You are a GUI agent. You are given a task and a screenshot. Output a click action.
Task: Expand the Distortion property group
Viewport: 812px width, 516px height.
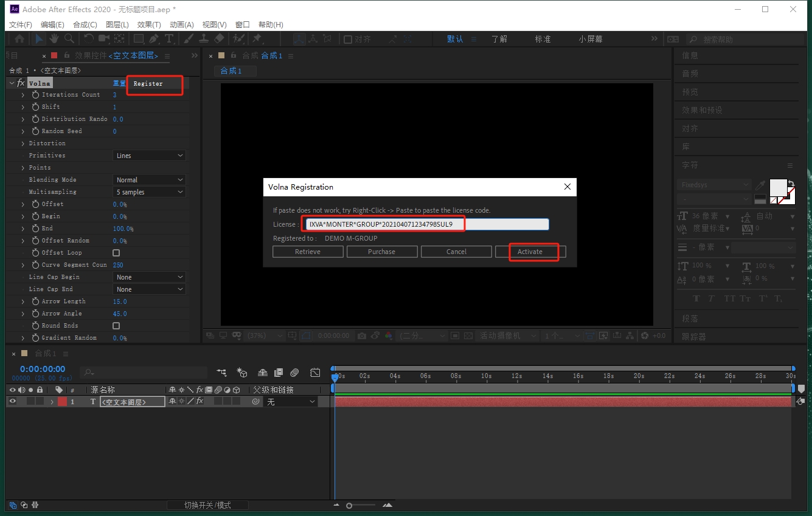(x=23, y=143)
